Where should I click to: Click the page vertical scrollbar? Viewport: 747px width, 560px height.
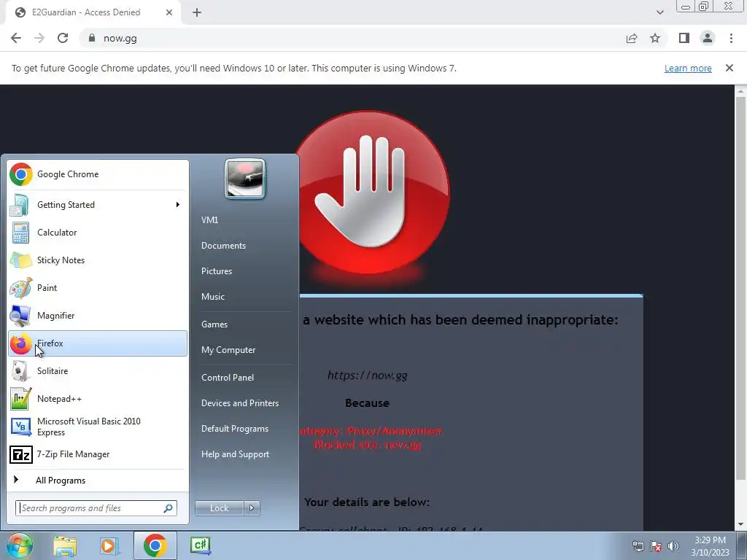(x=740, y=288)
